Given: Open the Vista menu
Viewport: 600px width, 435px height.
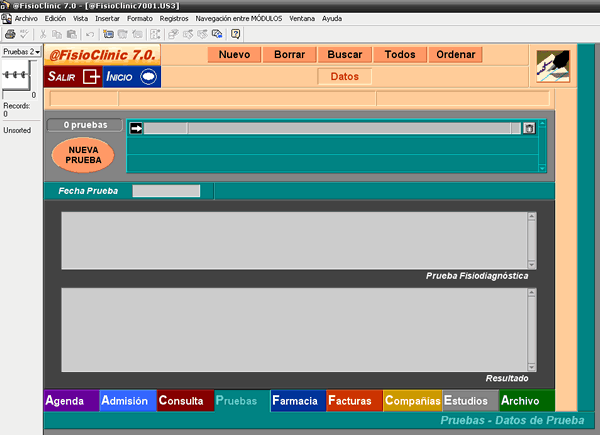Looking at the screenshot, I should [x=80, y=18].
